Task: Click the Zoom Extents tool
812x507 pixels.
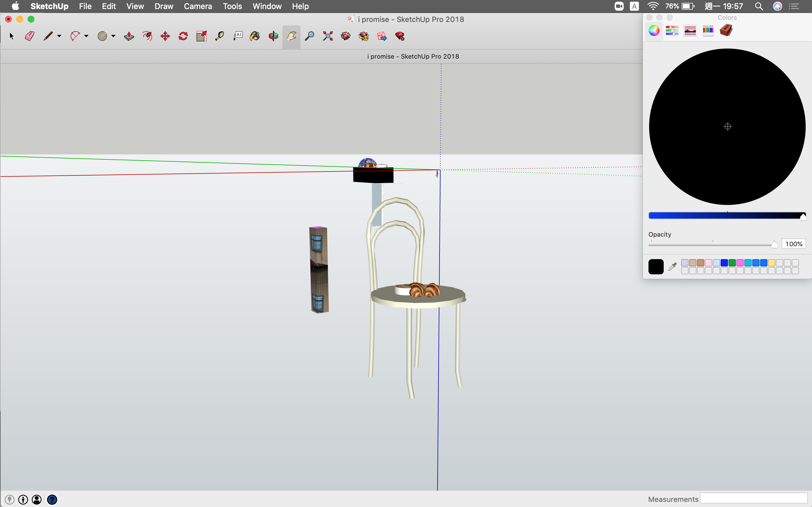Action: coord(328,36)
